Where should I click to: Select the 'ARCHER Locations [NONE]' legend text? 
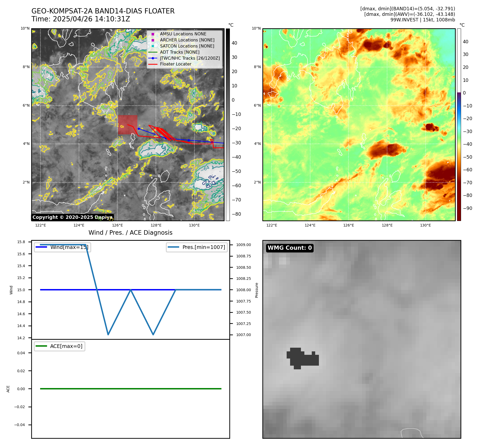point(187,40)
